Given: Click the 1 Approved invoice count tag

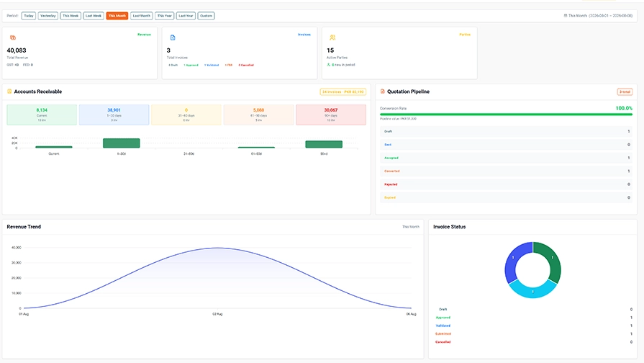Looking at the screenshot, I should point(191,65).
